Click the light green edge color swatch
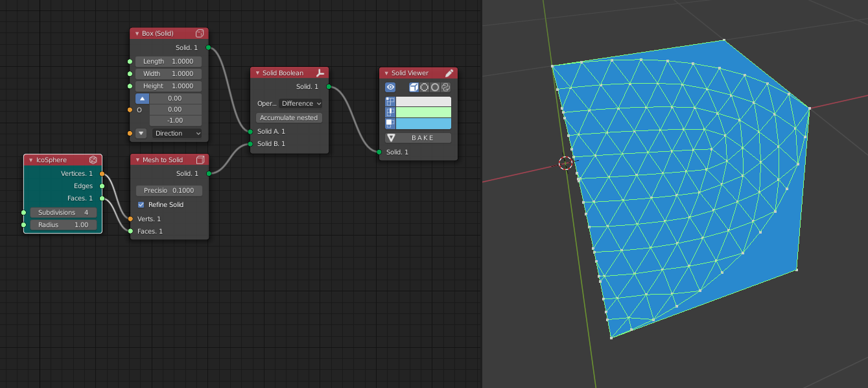The width and height of the screenshot is (868, 388). [x=423, y=112]
